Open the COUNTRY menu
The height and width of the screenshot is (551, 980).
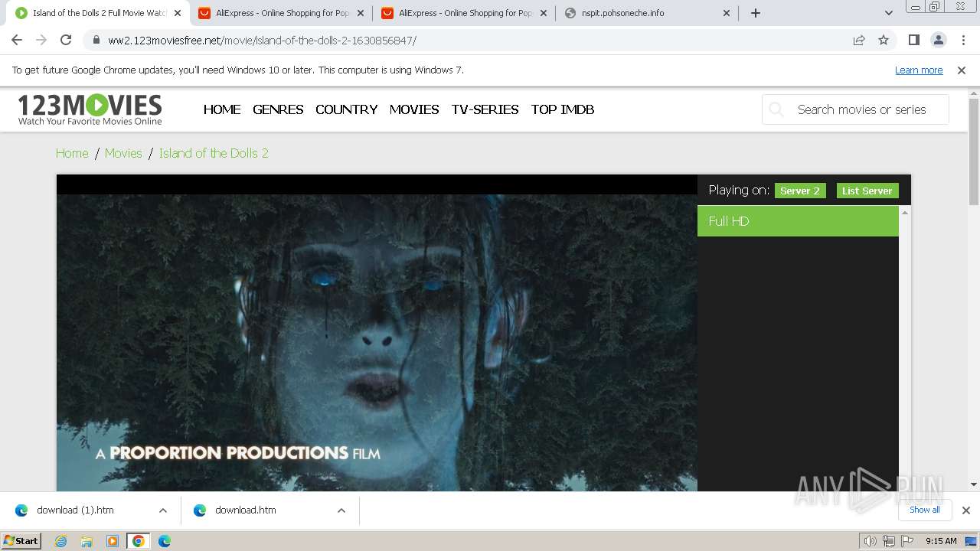coord(346,109)
